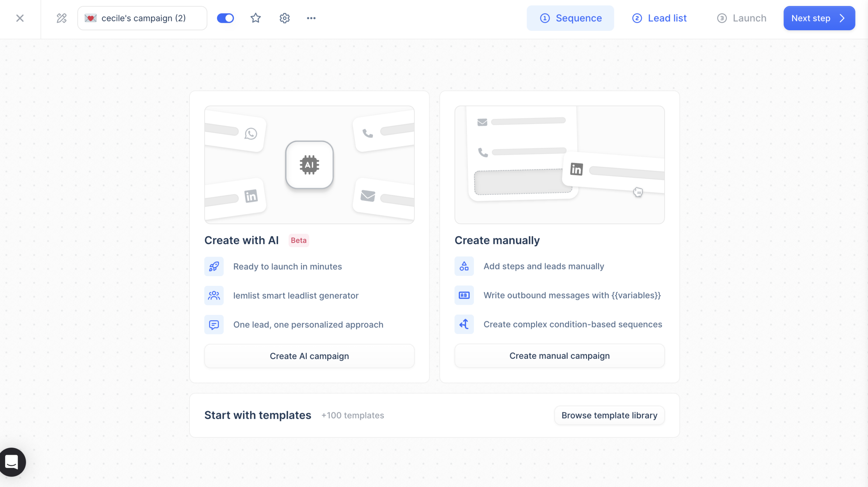The height and width of the screenshot is (487, 868).
Task: Open the Intercom chat bubble
Action: coord(12,462)
